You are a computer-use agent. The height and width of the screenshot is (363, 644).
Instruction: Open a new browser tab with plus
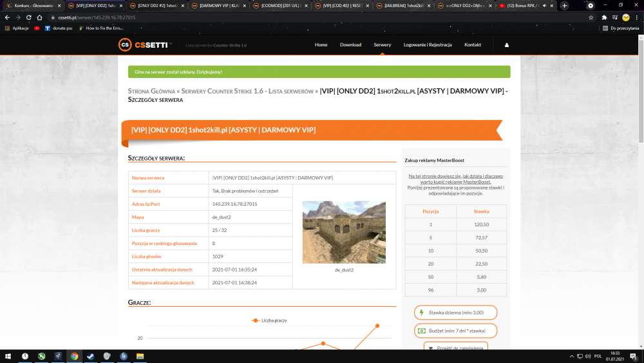(x=564, y=6)
